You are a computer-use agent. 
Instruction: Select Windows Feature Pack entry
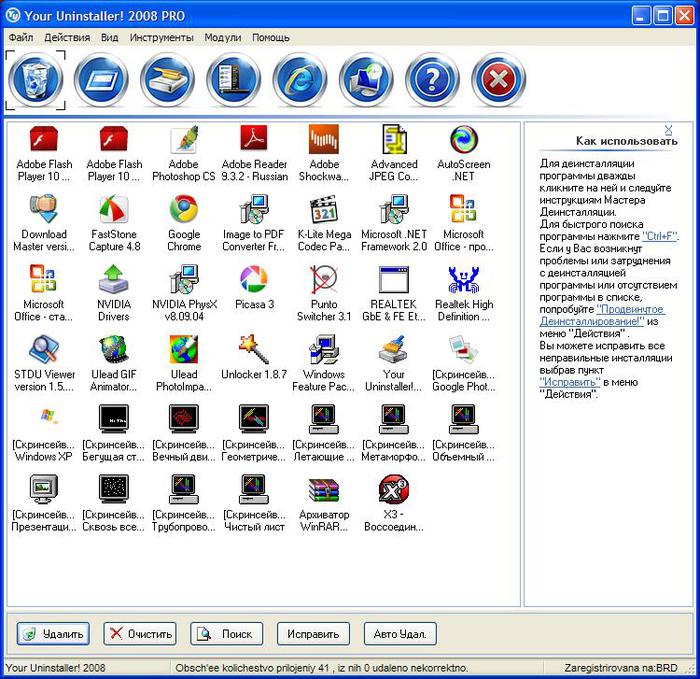pos(324,363)
